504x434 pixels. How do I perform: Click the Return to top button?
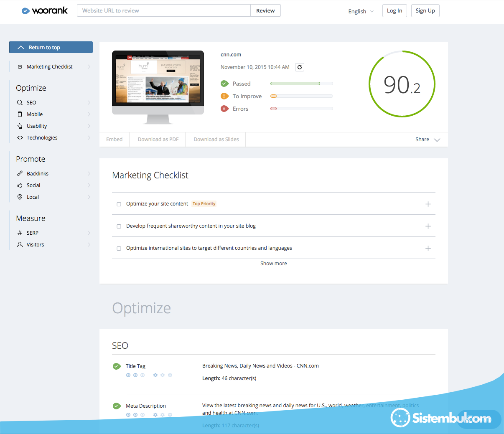(x=51, y=47)
